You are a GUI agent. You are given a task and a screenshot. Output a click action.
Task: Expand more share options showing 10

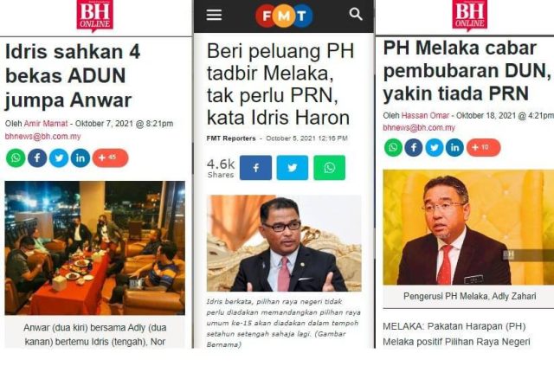click(483, 147)
